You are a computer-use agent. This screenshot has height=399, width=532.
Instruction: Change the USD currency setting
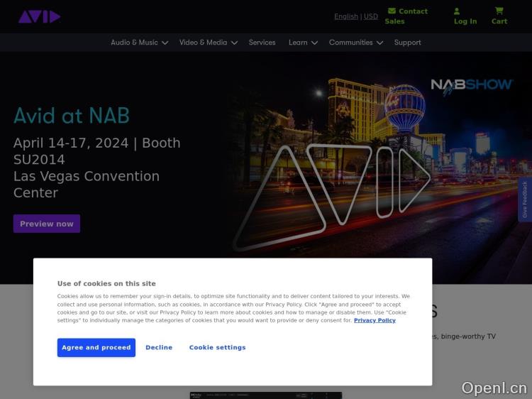point(371,16)
